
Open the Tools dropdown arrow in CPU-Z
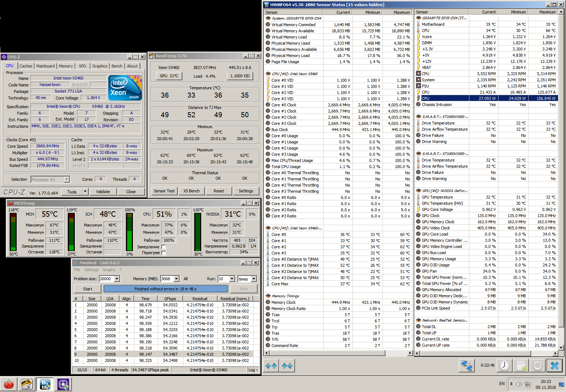(85, 192)
